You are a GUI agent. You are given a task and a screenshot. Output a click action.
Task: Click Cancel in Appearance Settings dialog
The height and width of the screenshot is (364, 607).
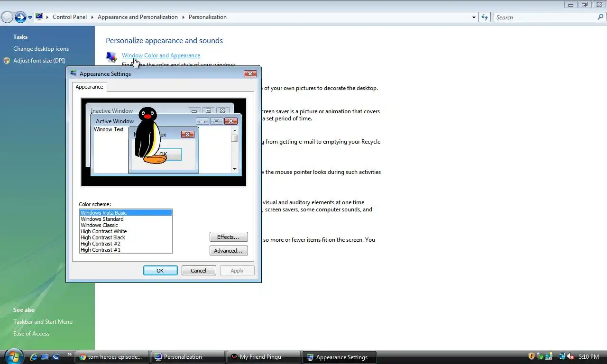pos(198,271)
